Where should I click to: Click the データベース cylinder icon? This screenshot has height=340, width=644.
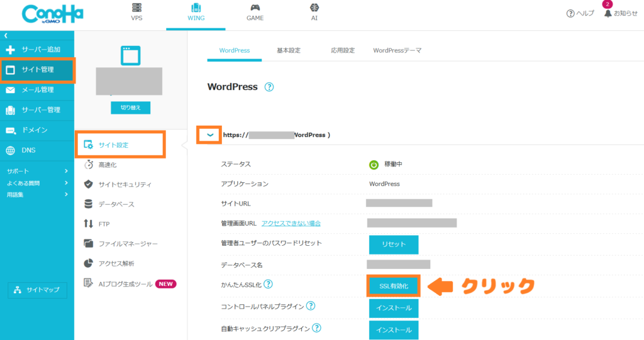pyautogui.click(x=88, y=204)
